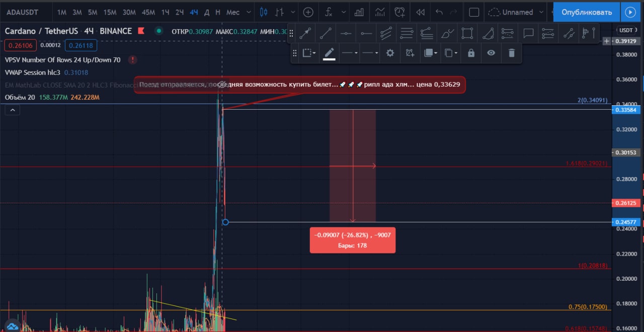This screenshot has height=332, width=644.
Task: Select the arrow trend line drawing tool
Action: coord(305,34)
